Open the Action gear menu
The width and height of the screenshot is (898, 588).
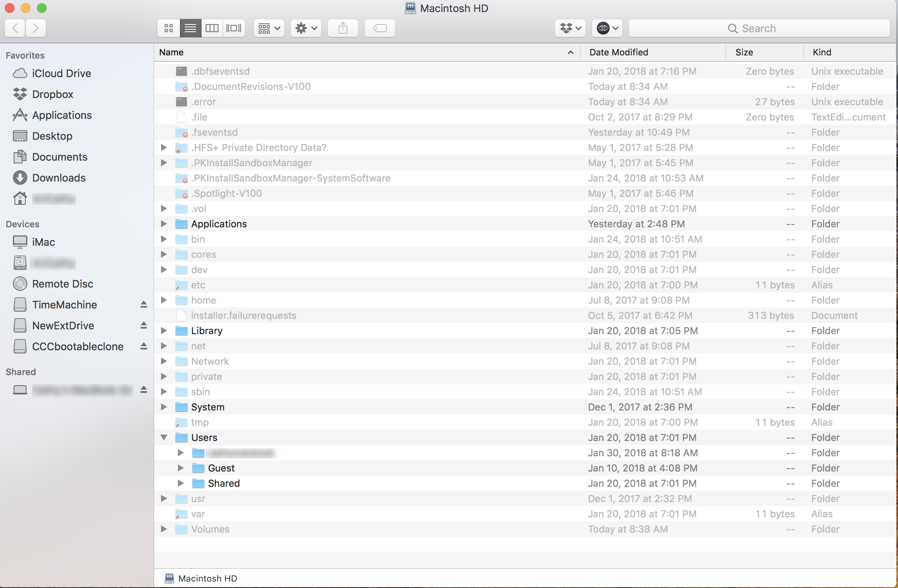click(x=306, y=28)
